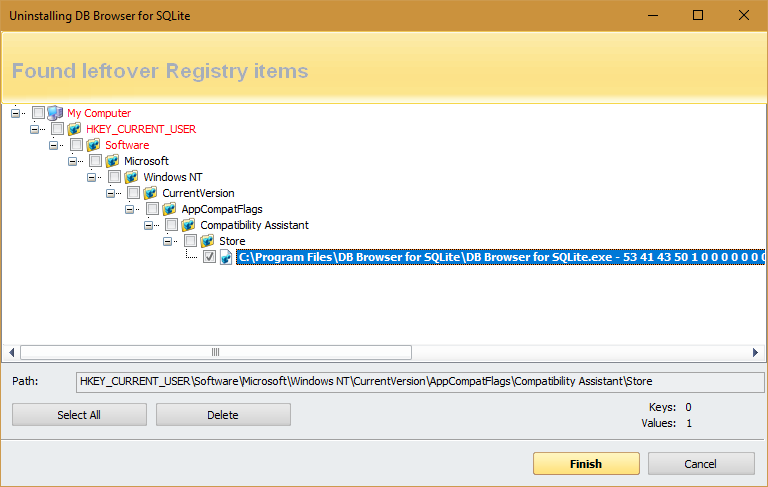
Task: Select the CurrentVersion tree label
Action: [198, 194]
